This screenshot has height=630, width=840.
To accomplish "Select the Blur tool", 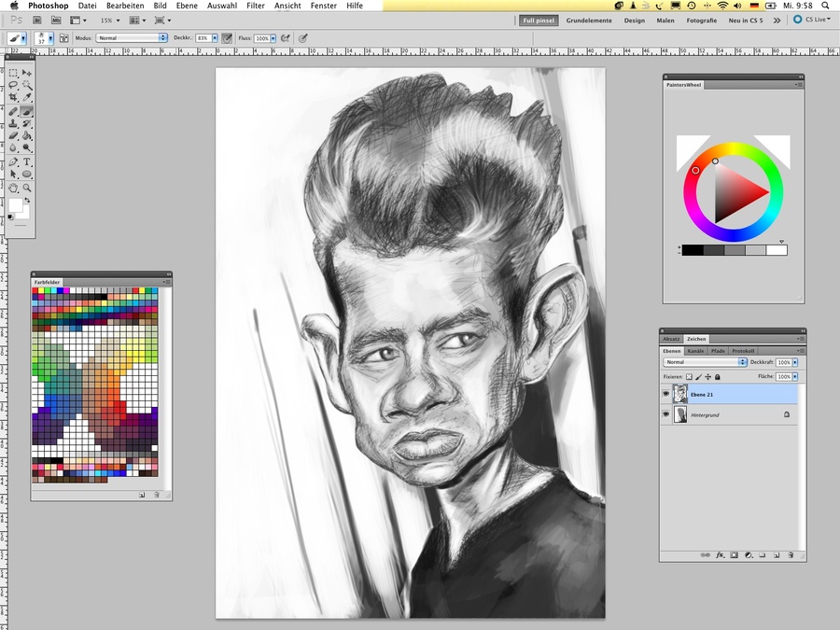I will (x=13, y=147).
